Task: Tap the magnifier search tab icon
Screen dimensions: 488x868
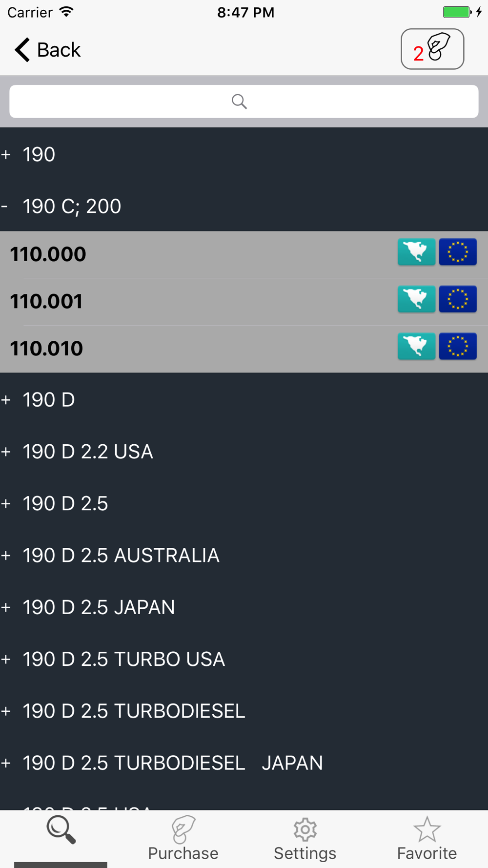Action: [x=61, y=830]
